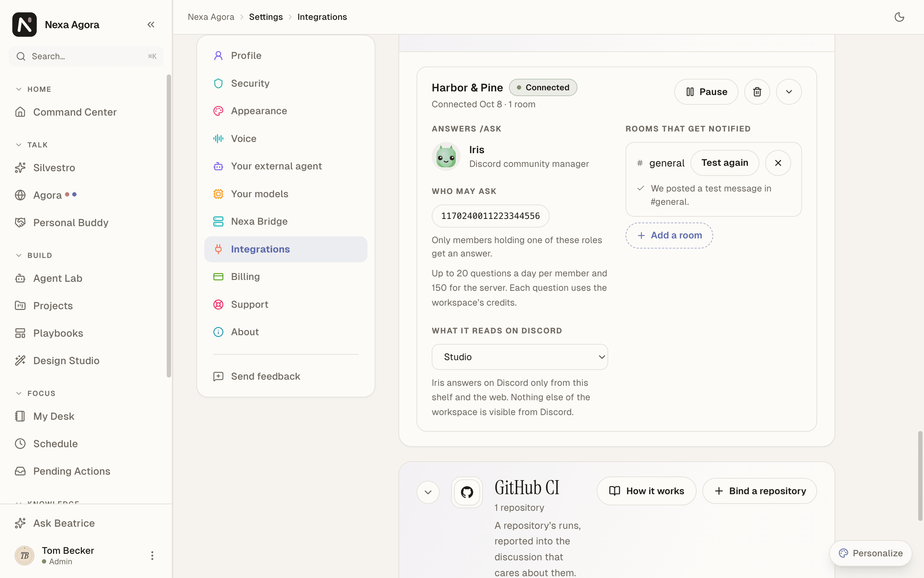
Task: Click the Search field
Action: (86, 56)
